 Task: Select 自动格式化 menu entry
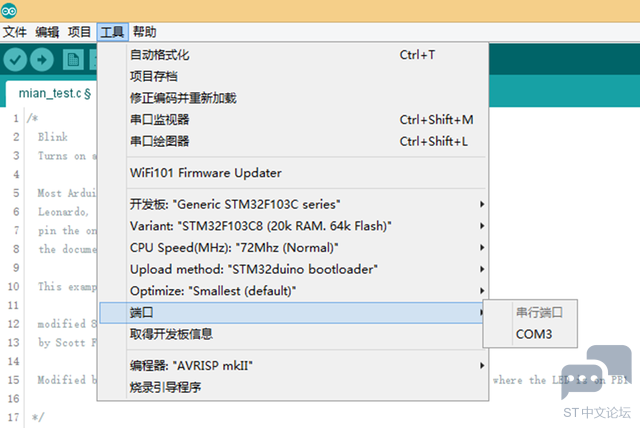[x=293, y=55]
